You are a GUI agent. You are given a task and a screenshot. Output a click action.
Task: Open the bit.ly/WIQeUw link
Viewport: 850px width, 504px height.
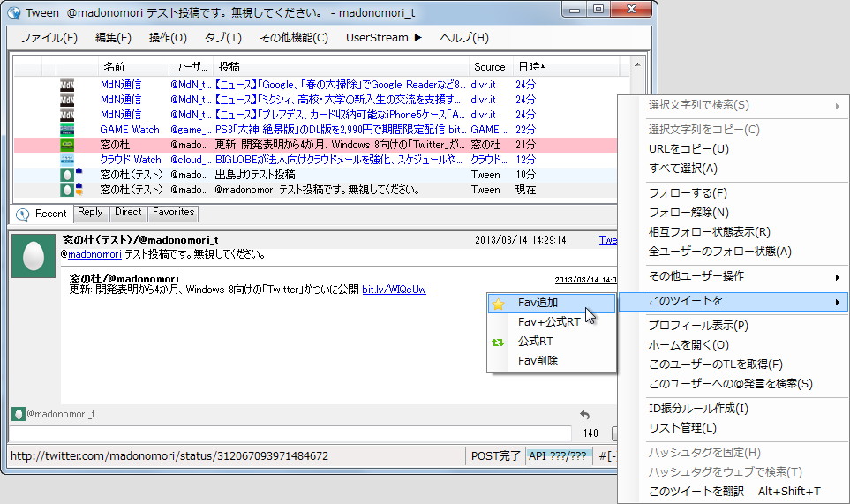[394, 290]
